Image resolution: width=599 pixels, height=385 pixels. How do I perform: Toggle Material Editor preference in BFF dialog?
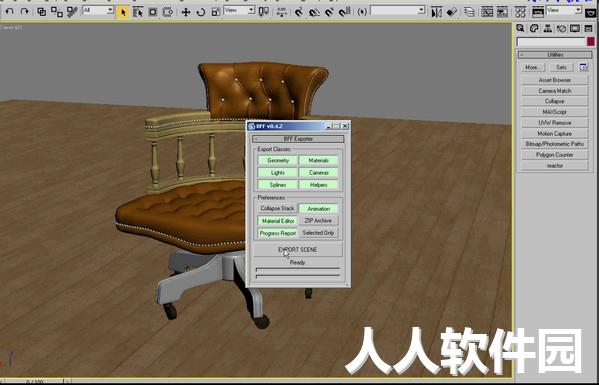pos(278,221)
